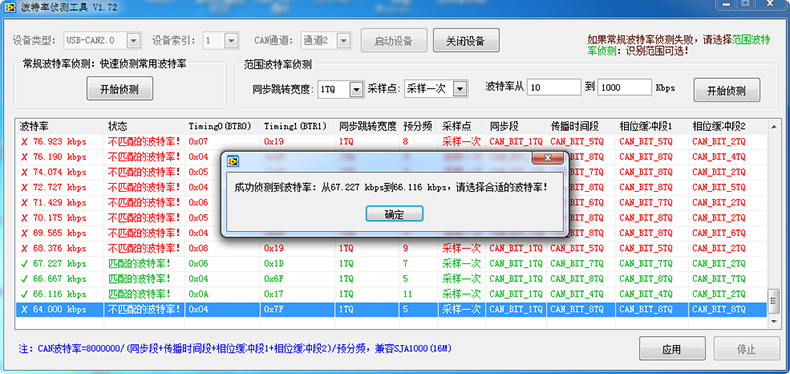Click the 应用 button
The image size is (790, 374).
coord(672,349)
